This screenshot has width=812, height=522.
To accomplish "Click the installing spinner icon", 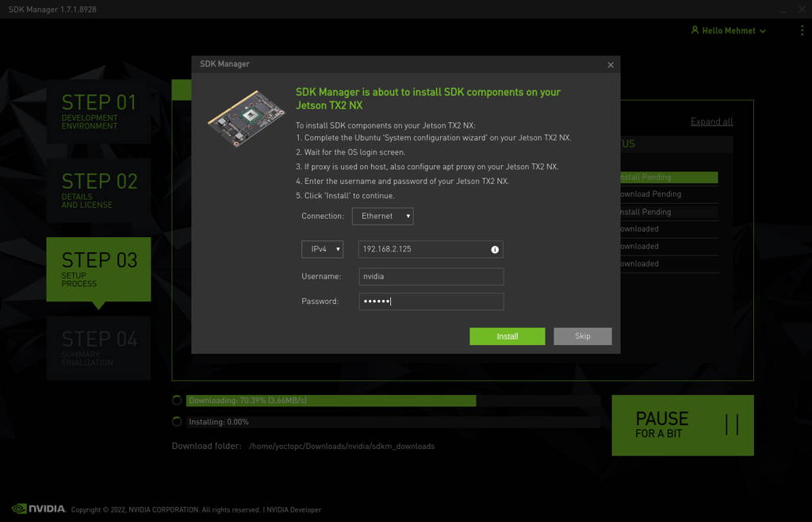I will (x=177, y=421).
